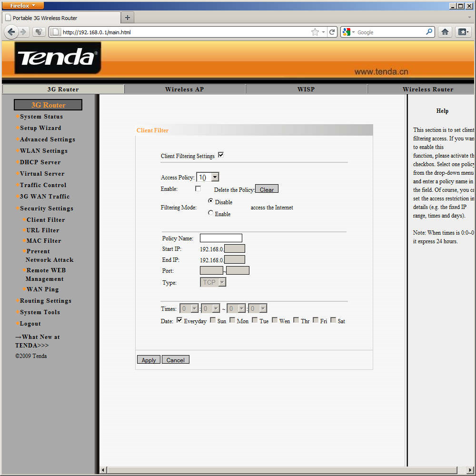Screen dimensions: 476x476
Task: Open DHCP Server in sidebar
Action: tap(40, 162)
